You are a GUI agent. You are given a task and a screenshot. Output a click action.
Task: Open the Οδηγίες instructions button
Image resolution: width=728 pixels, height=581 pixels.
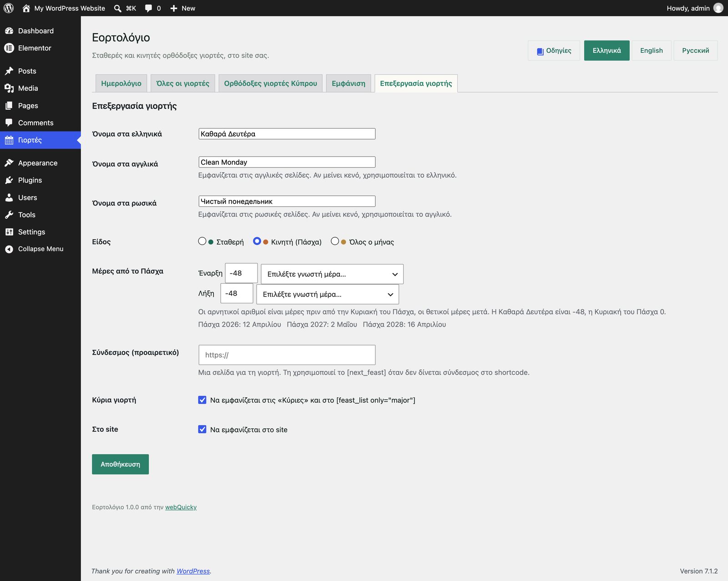(x=554, y=50)
